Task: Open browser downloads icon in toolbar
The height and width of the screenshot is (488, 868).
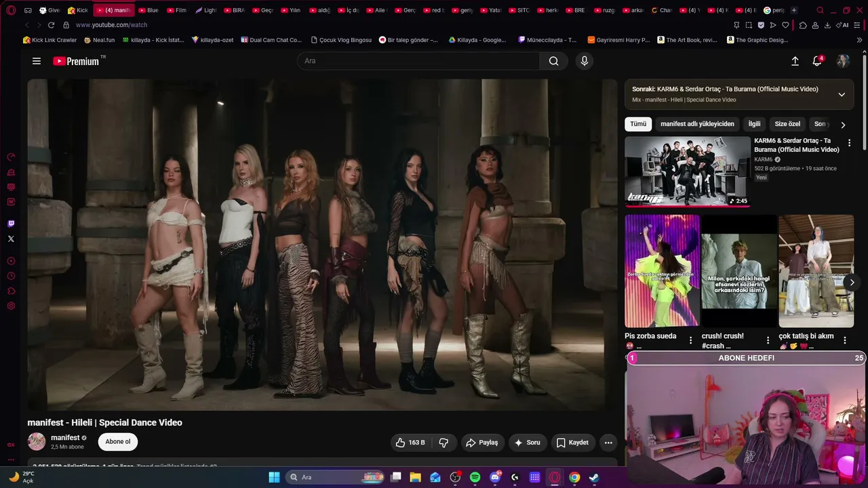Action: tap(827, 25)
